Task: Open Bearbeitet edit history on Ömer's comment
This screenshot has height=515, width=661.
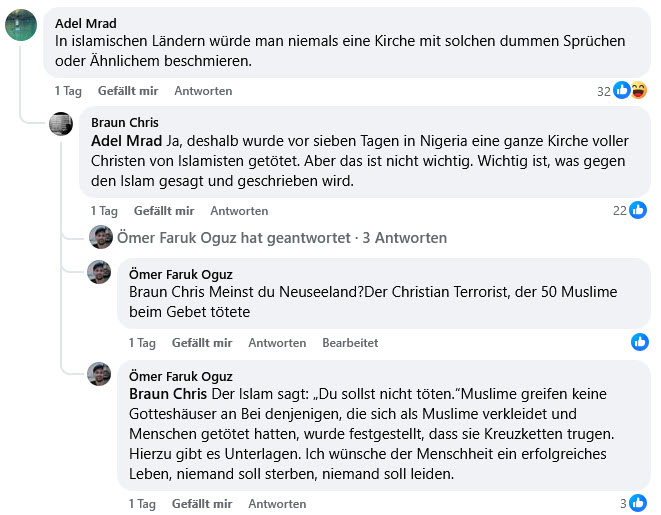Action: pyautogui.click(x=350, y=343)
